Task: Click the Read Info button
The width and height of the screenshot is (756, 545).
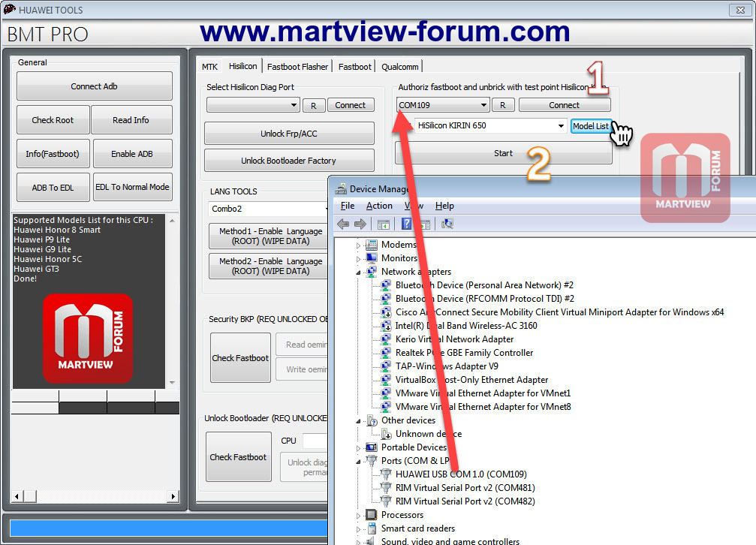Action: [x=131, y=119]
